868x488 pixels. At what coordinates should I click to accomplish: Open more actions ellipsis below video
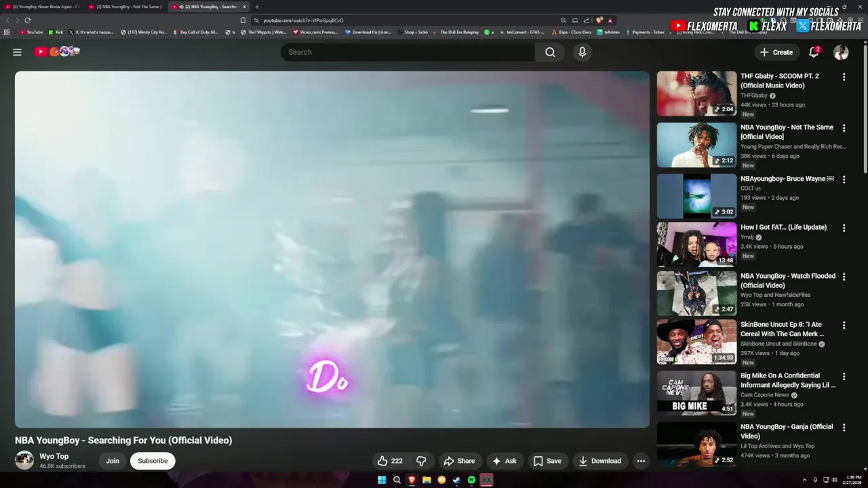pyautogui.click(x=640, y=461)
